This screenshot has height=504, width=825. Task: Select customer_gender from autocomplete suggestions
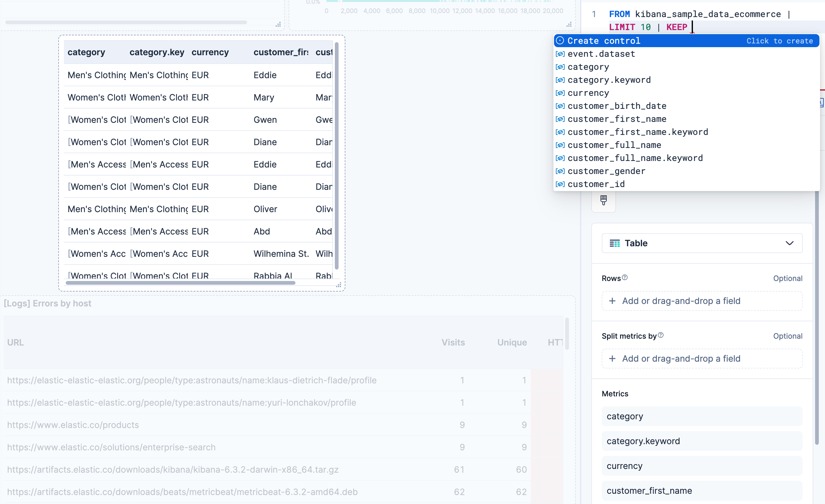(x=606, y=171)
